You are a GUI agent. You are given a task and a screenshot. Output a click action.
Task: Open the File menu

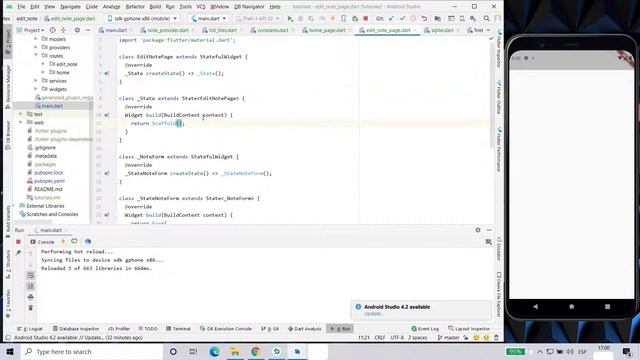point(21,7)
